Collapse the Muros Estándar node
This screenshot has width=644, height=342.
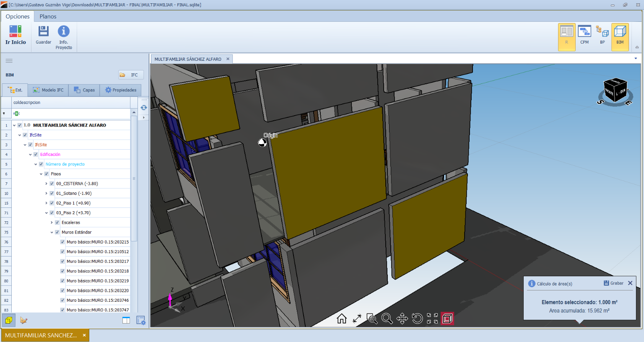coord(52,232)
